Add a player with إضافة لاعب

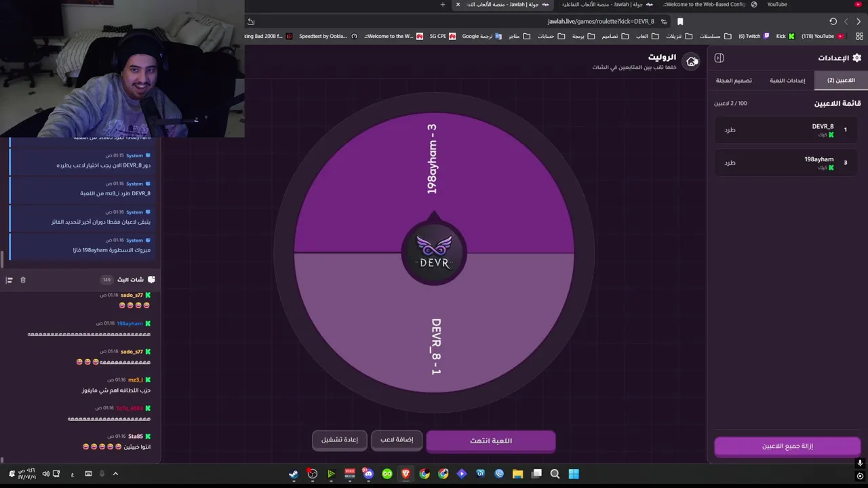[x=397, y=440]
